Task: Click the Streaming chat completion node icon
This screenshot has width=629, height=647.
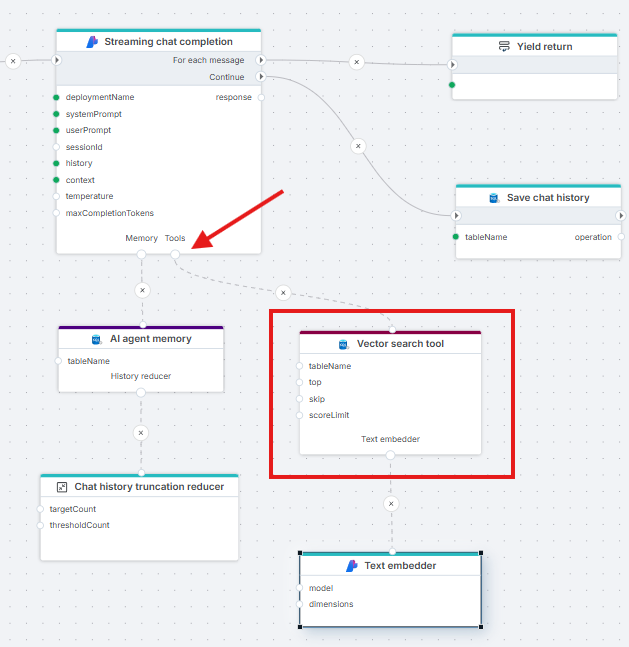Action: point(92,42)
